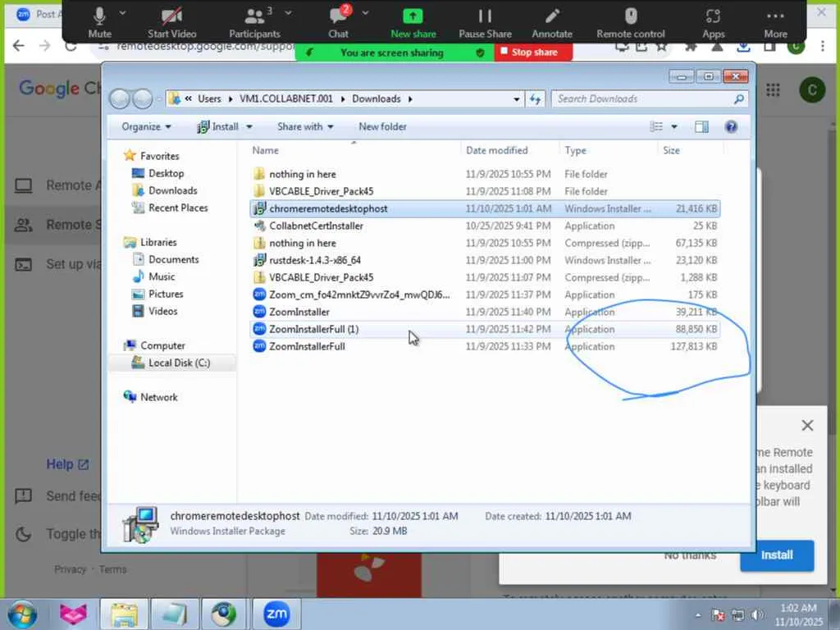Select the Zoom_cm_fo42mnkt application file
Viewport: 840px width, 630px height.
click(485, 294)
